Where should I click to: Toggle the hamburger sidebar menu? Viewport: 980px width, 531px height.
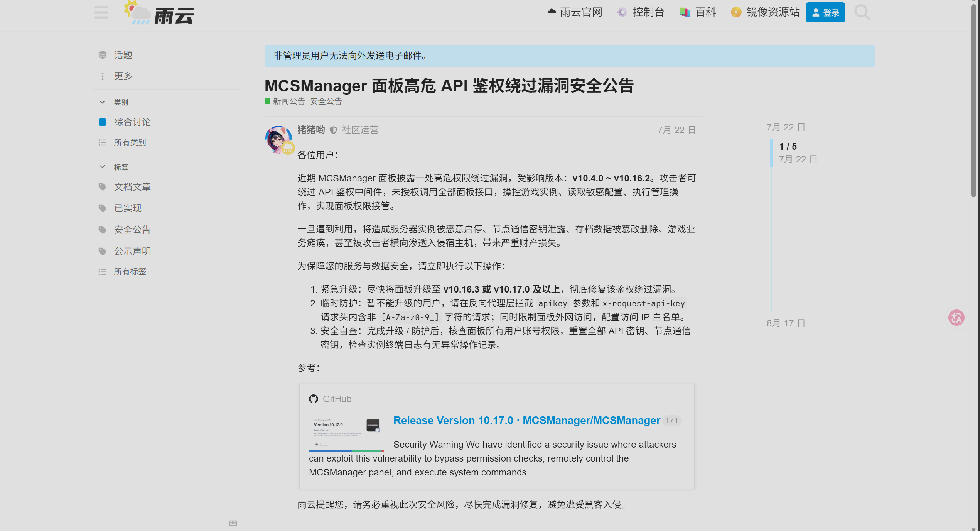(101, 12)
